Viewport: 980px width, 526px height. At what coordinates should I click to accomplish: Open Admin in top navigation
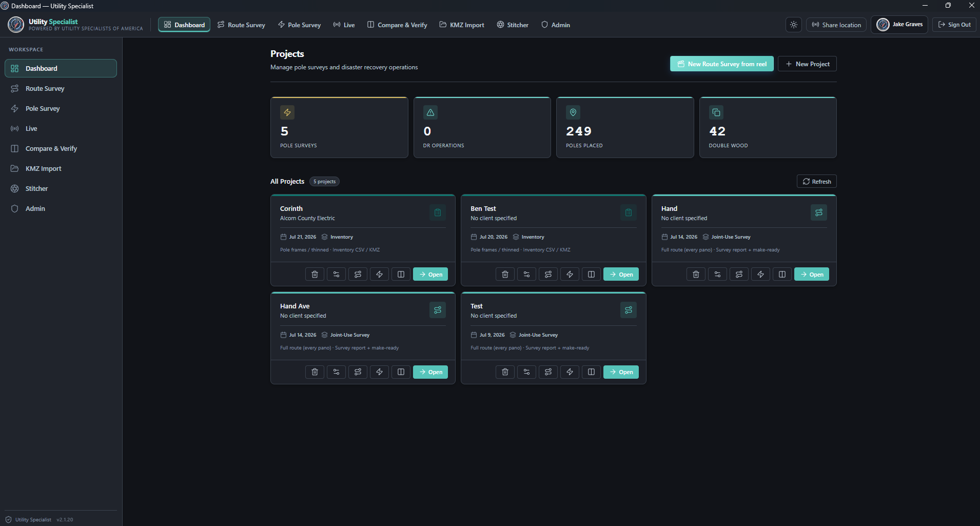[556, 25]
